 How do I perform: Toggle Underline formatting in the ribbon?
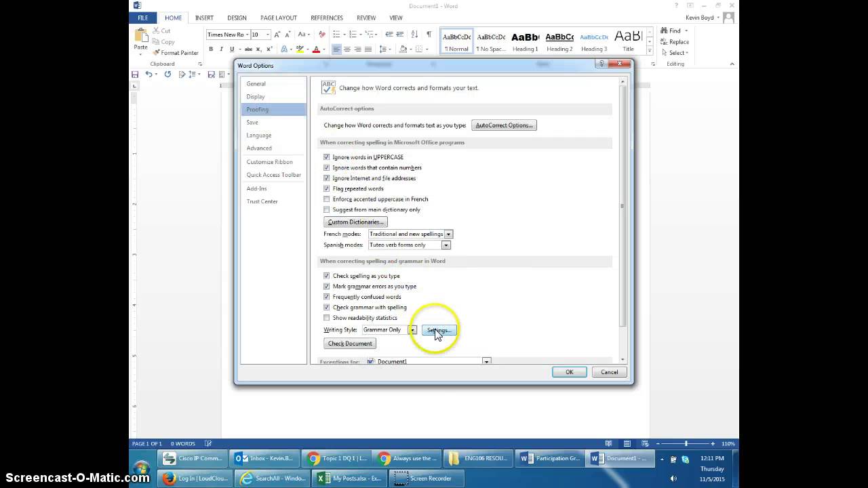pos(232,49)
